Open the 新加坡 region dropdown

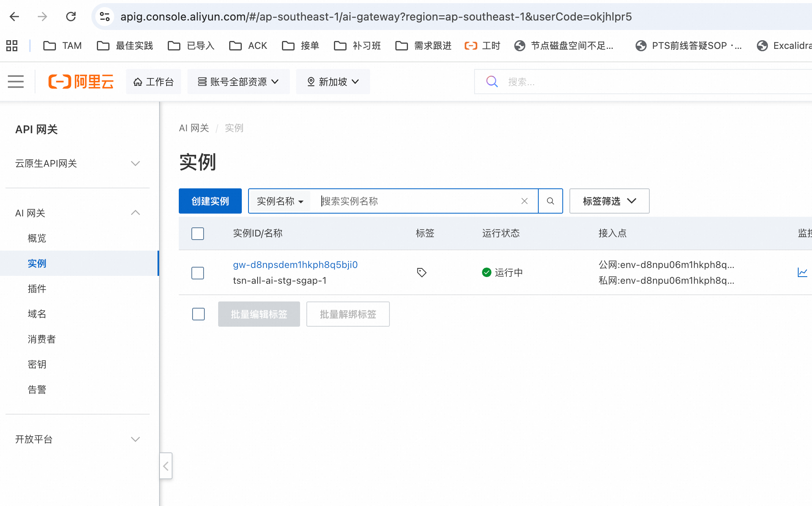[333, 82]
